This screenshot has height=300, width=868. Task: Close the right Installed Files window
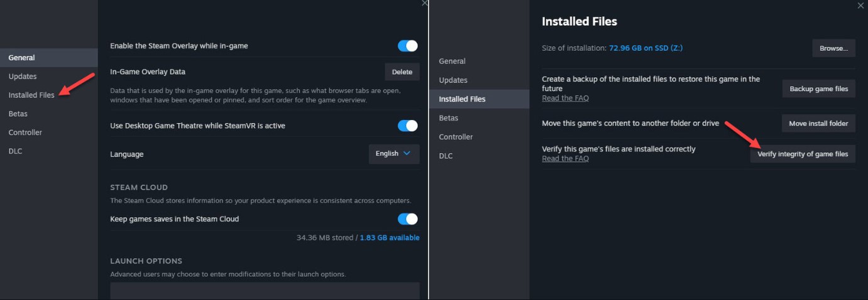tap(860, 5)
